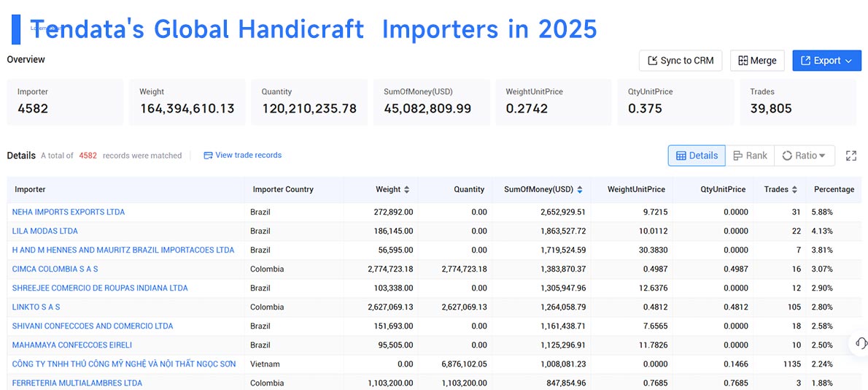The height and width of the screenshot is (390, 868).
Task: Open NEHA IMPORTS EXPORTS LTDA importer
Action: [x=69, y=213]
